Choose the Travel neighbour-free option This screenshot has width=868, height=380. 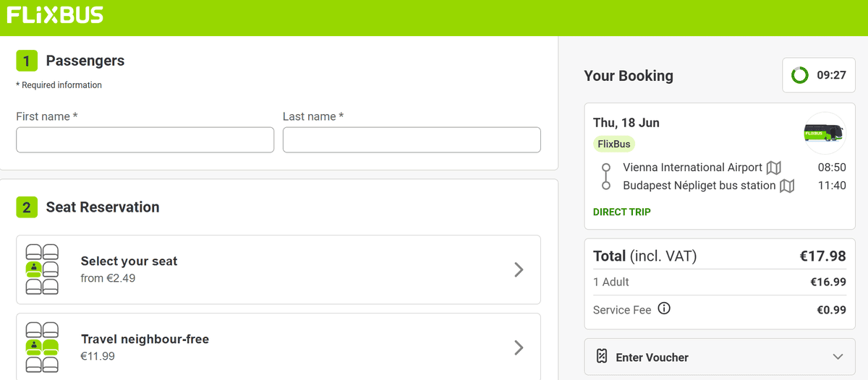tap(278, 347)
